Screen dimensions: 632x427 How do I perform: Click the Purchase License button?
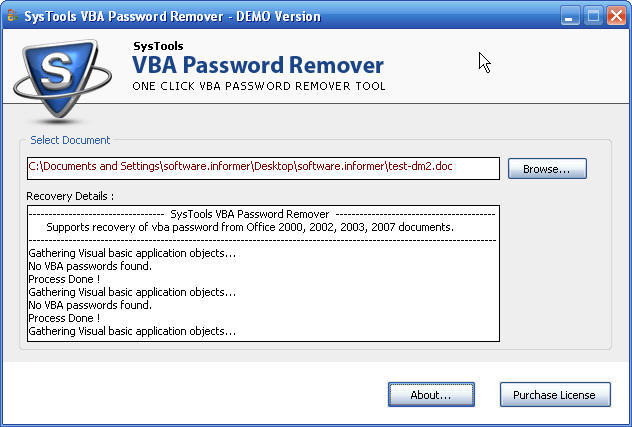(555, 394)
